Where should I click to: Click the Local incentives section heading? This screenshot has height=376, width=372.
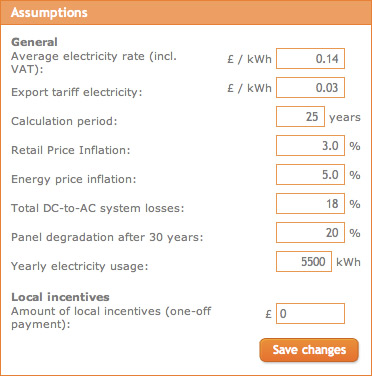pyautogui.click(x=60, y=297)
